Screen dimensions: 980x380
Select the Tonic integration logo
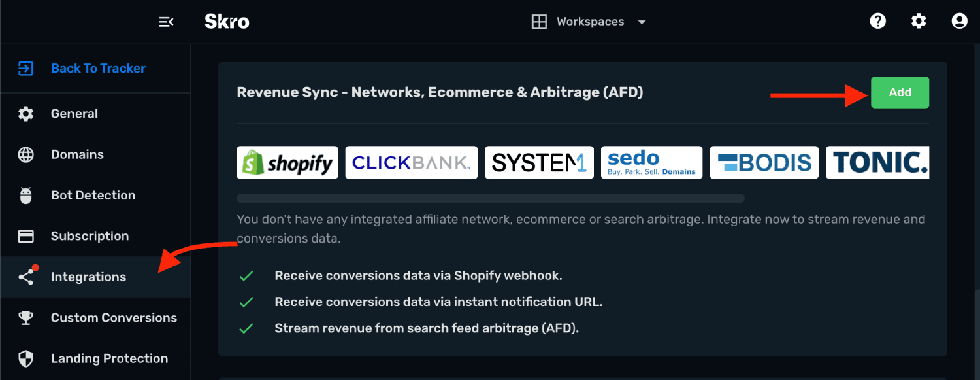877,162
